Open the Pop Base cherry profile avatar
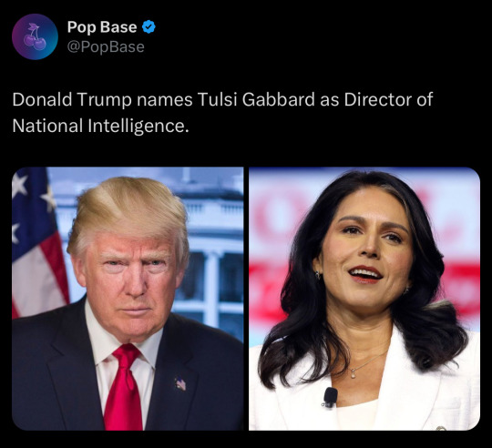The width and height of the screenshot is (492, 448). tap(35, 36)
